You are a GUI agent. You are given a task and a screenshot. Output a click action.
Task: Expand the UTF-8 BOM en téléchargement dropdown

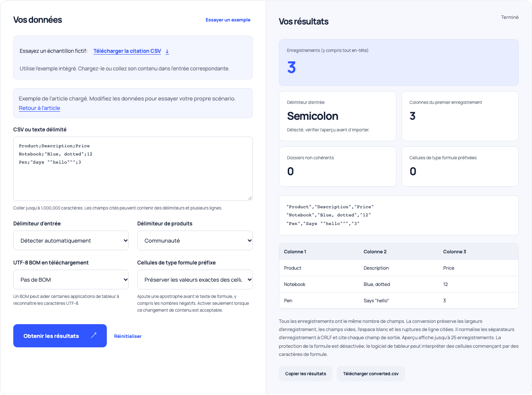pyautogui.click(x=71, y=280)
